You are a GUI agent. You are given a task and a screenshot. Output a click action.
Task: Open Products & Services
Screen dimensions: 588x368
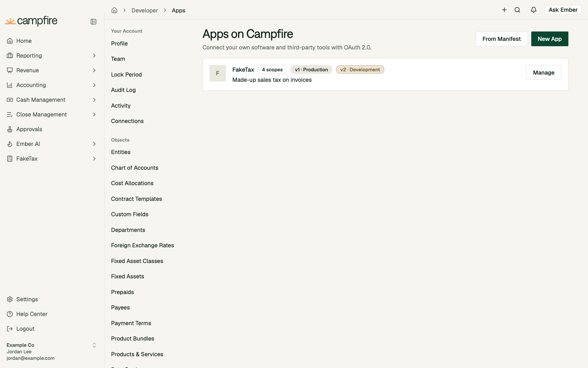coord(137,354)
